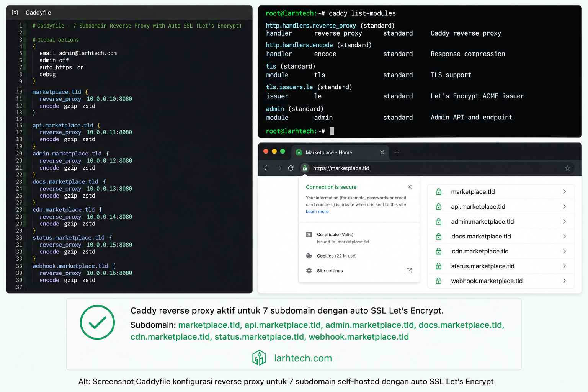This screenshot has height=392, width=588.
Task: Expand the admin.marketplace.tld row chevron
Action: click(564, 221)
